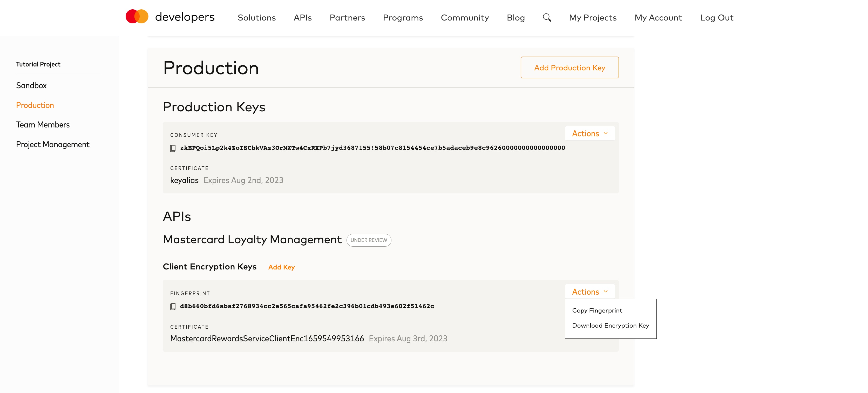Copy consumer key via clipboard icon
This screenshot has width=868, height=393.
173,148
